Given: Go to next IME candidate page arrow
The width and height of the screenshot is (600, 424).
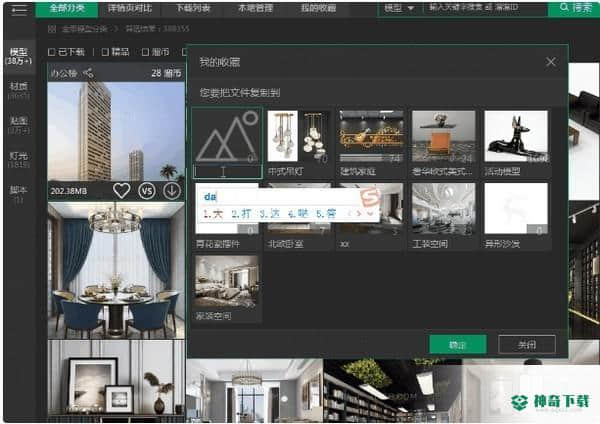Looking at the screenshot, I should tap(359, 214).
